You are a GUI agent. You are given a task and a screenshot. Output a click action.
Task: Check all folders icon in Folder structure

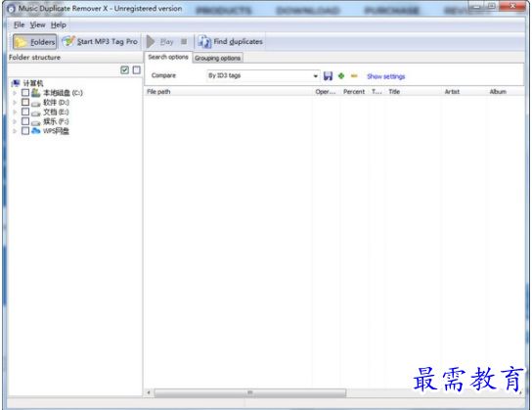pyautogui.click(x=124, y=69)
